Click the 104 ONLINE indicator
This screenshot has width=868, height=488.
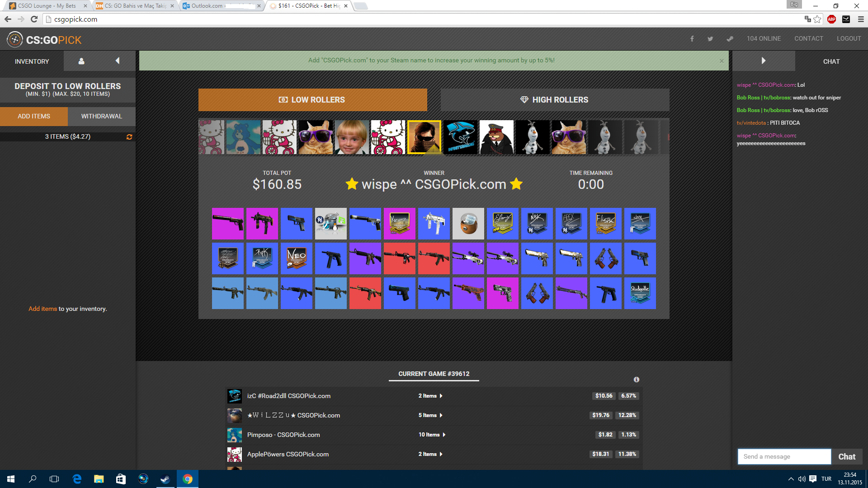tap(764, 39)
